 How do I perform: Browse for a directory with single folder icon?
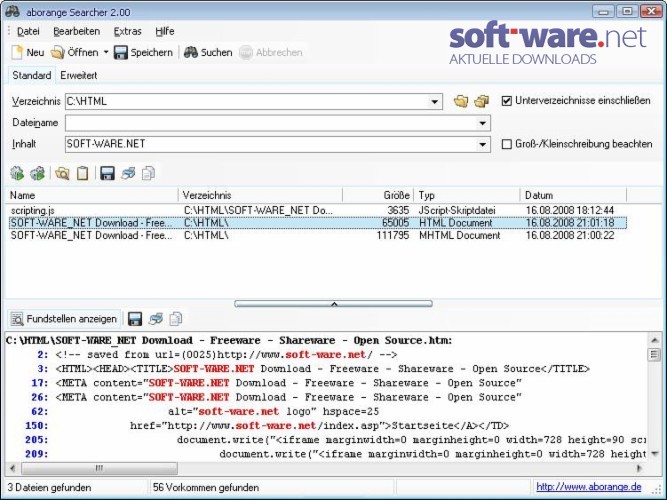[x=461, y=101]
